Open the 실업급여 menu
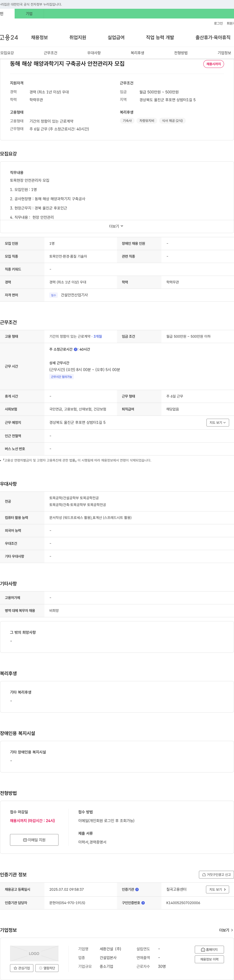The width and height of the screenshot is (234, 980). pyautogui.click(x=116, y=37)
